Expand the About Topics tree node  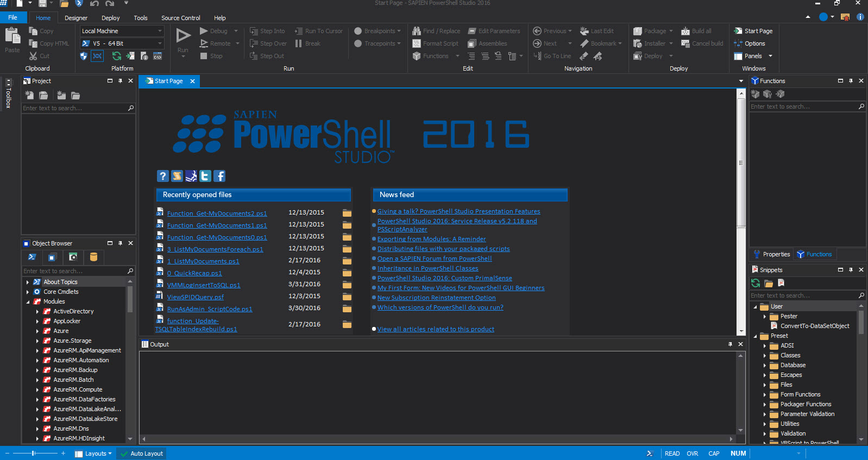(x=28, y=282)
